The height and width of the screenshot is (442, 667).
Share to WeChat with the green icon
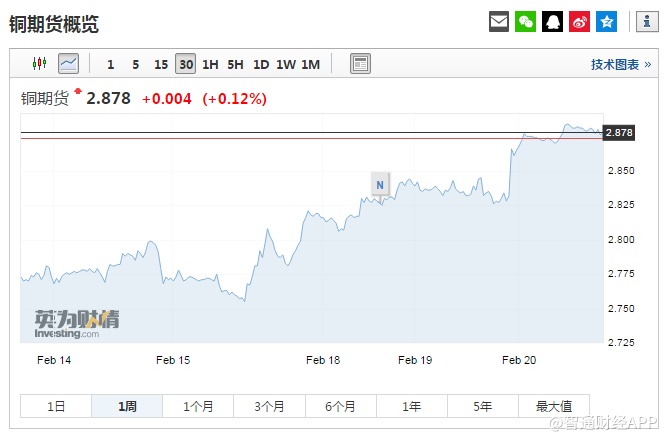[x=526, y=21]
